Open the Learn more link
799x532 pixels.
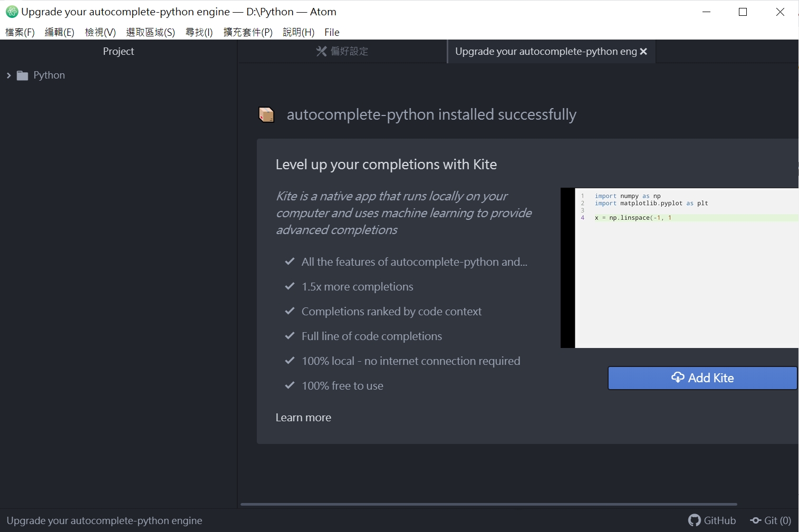(303, 417)
